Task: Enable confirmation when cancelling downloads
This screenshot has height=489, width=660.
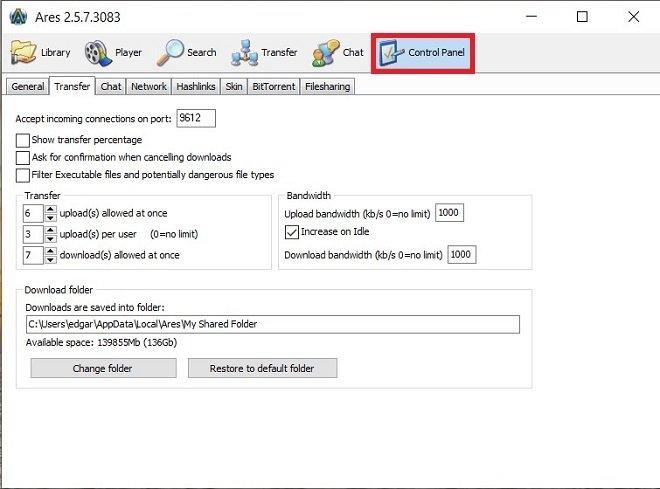Action: point(23,158)
